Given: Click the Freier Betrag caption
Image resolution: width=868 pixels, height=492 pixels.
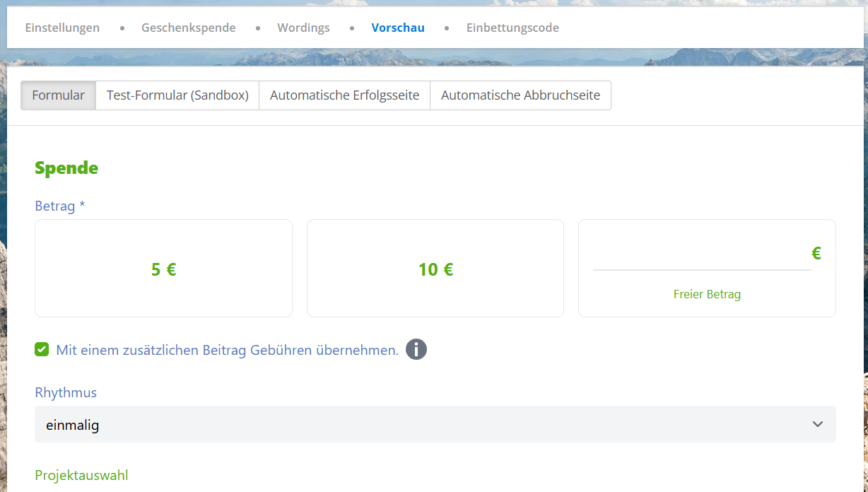Looking at the screenshot, I should coord(707,294).
